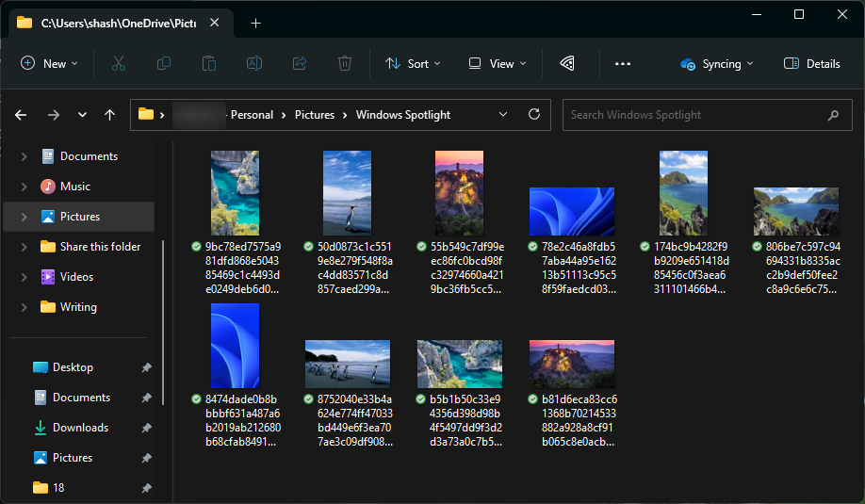The width and height of the screenshot is (865, 504).
Task: Open the New item dropdown
Action: click(x=49, y=63)
